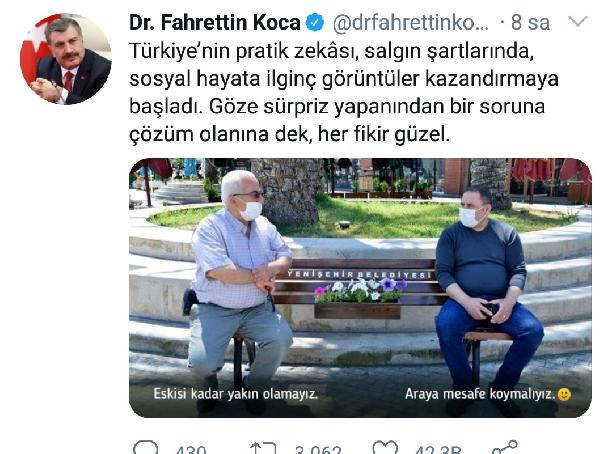600x454 pixels.
Task: Open the Dr. Fahrettin Koca display name
Action: [215, 23]
